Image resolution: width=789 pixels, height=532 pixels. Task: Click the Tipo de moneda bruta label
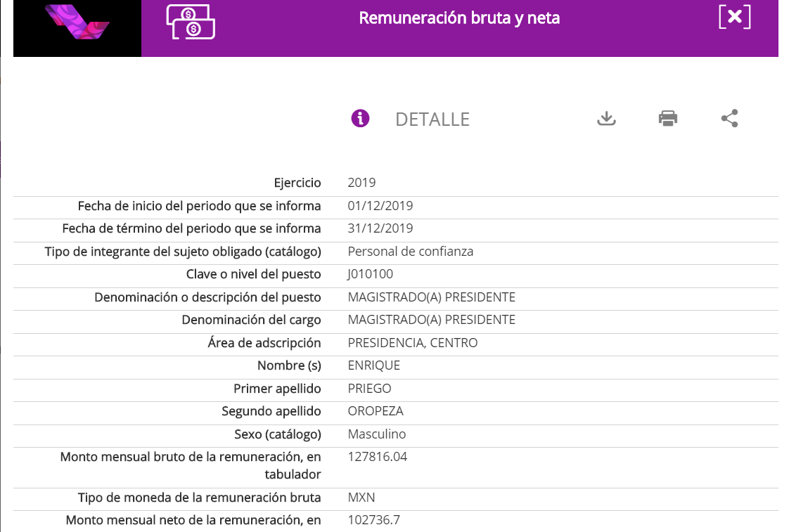[x=199, y=498]
